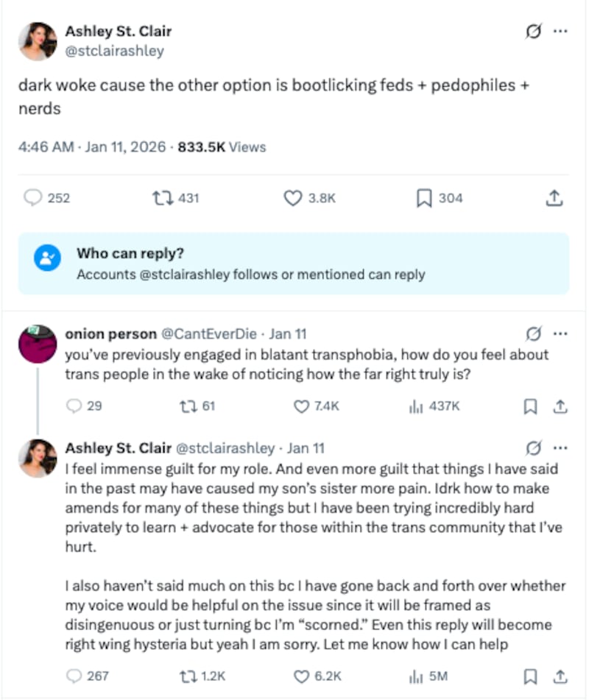Open Ashley St. Clair's main post avatar
Screen dimensions: 589x700
coord(38,40)
